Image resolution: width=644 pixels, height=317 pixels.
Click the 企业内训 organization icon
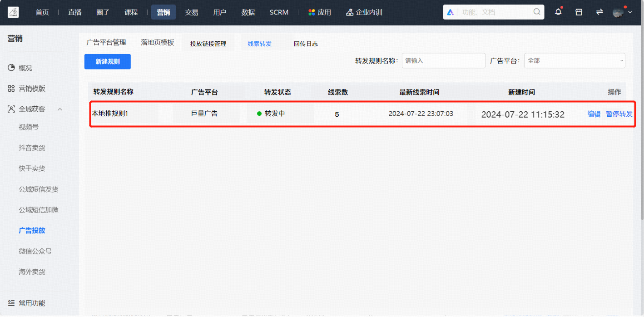pos(350,12)
